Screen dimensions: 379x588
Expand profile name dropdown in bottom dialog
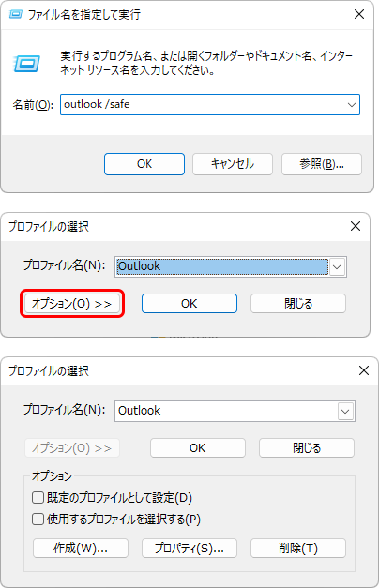pos(345,412)
